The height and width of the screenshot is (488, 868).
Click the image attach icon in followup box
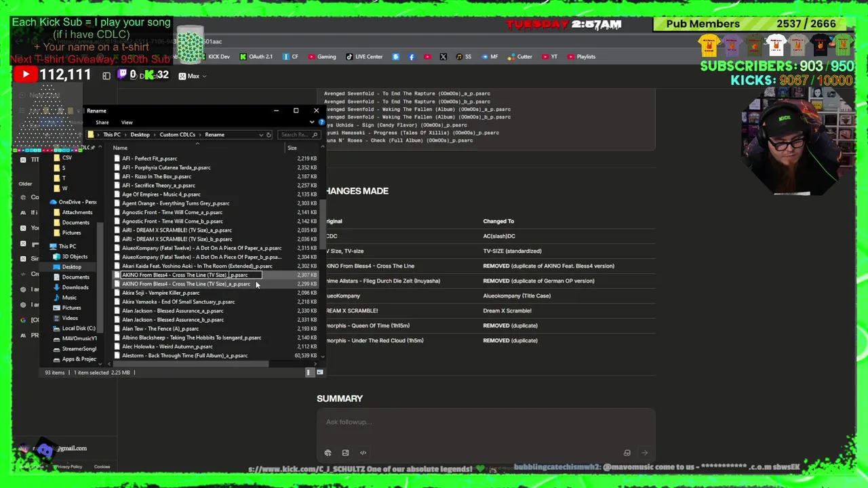[x=345, y=453]
